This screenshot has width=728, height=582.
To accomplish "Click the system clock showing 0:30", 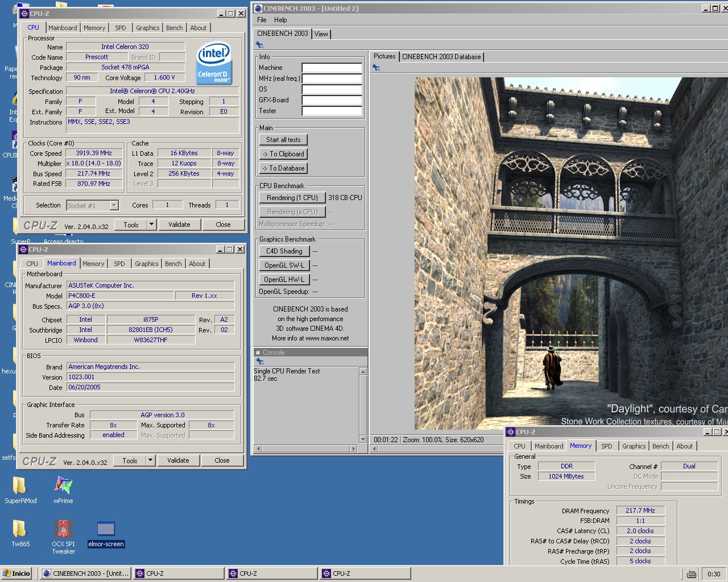I will 714,574.
